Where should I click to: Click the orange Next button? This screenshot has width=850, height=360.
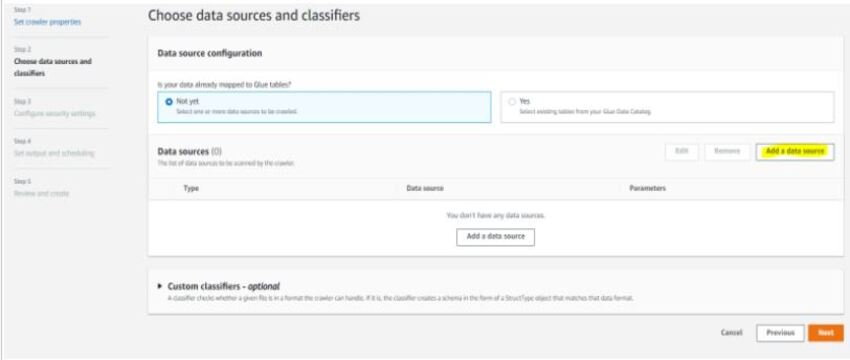(826, 333)
